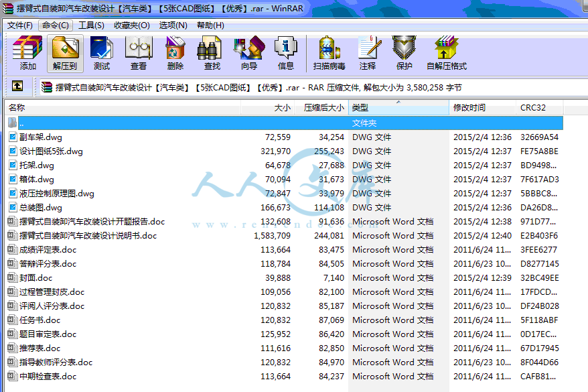
Task: Click the 扫描病毒 (Virus scan) icon
Action: (329, 53)
